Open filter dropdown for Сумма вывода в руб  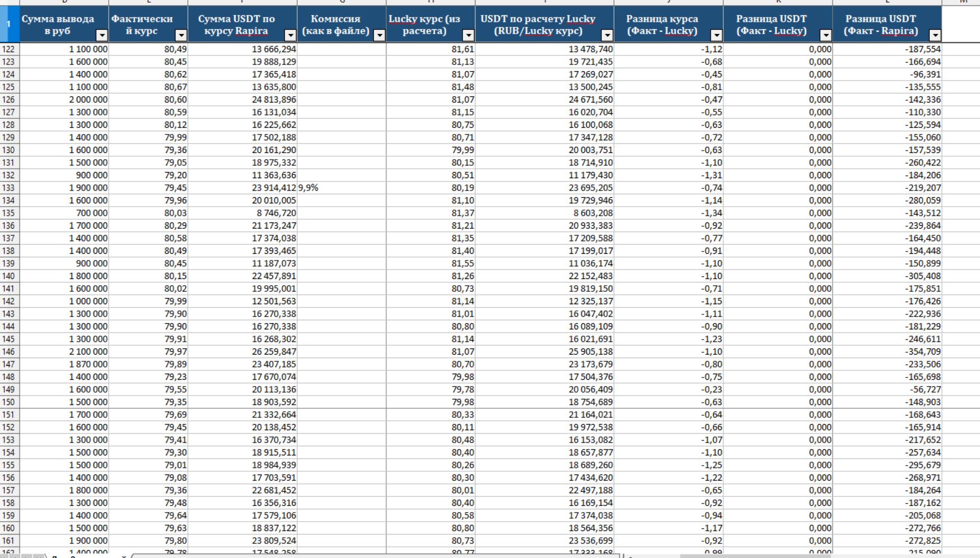click(x=101, y=35)
